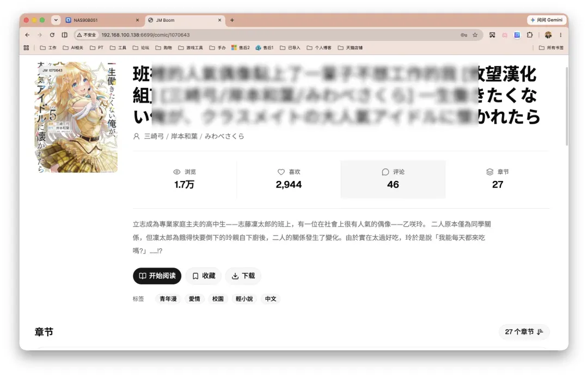Image resolution: width=588 pixels, height=376 pixels.
Task: Open Chrome's three-dot menu
Action: point(561,35)
